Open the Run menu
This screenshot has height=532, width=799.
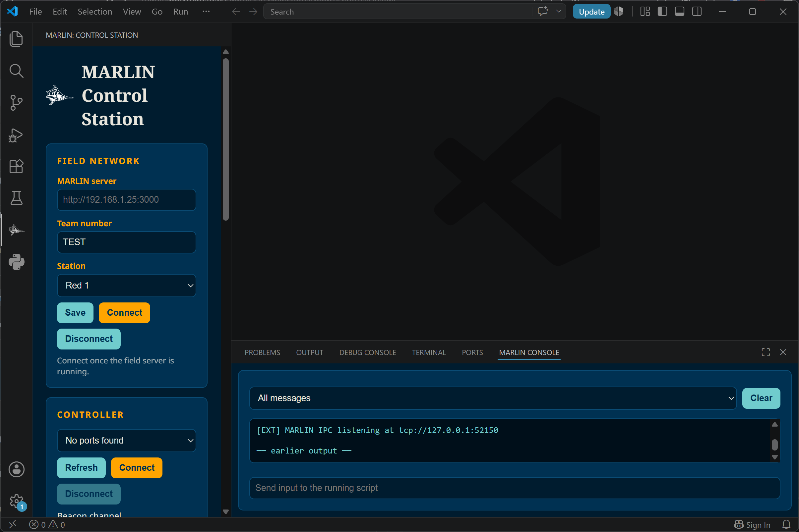point(180,12)
